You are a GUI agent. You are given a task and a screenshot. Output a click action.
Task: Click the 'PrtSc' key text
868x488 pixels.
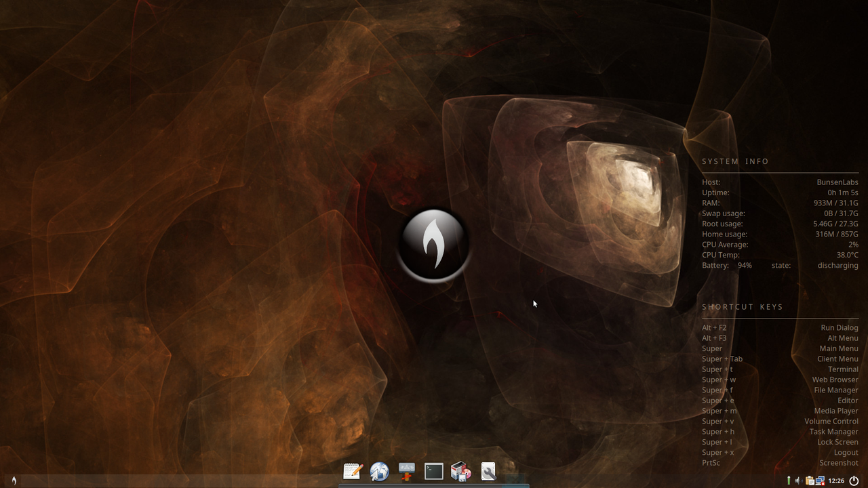coord(711,463)
